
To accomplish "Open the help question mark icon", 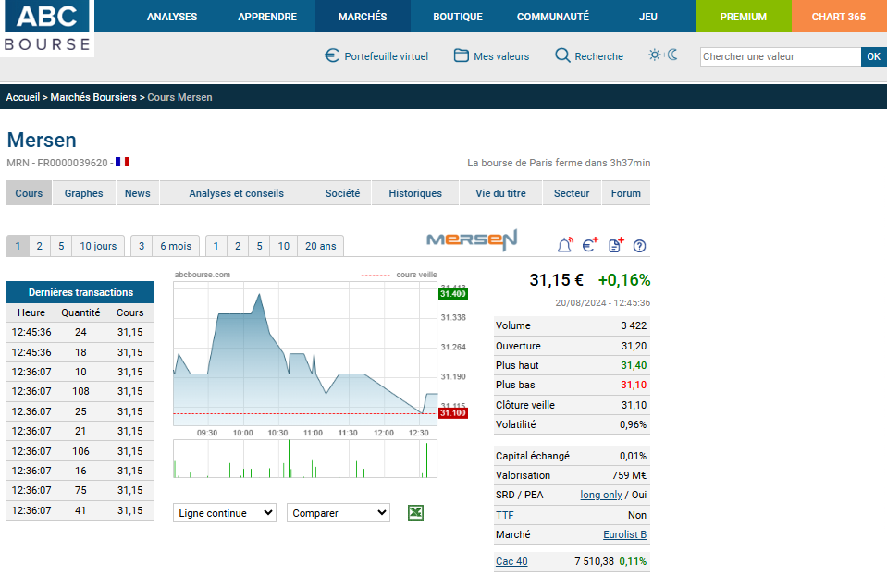I will 639,246.
